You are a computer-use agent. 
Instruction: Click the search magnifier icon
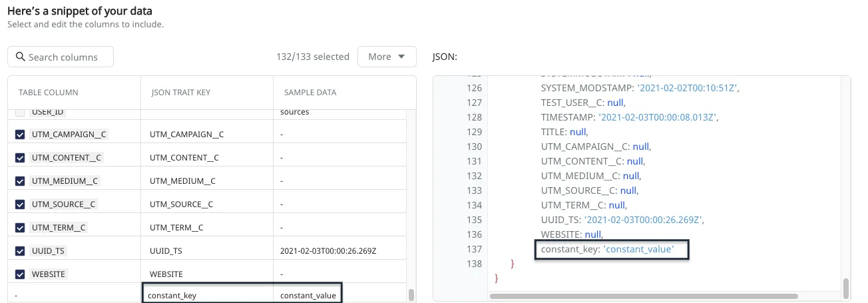[x=20, y=57]
